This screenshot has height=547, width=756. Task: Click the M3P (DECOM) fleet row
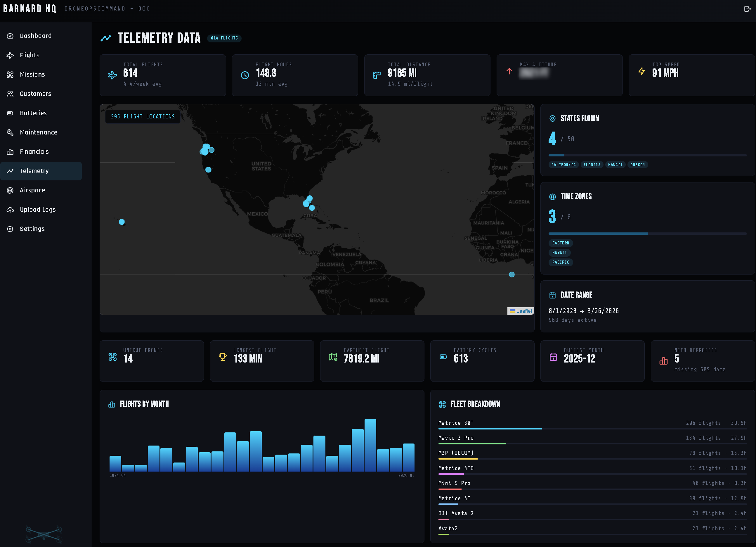[592, 455]
